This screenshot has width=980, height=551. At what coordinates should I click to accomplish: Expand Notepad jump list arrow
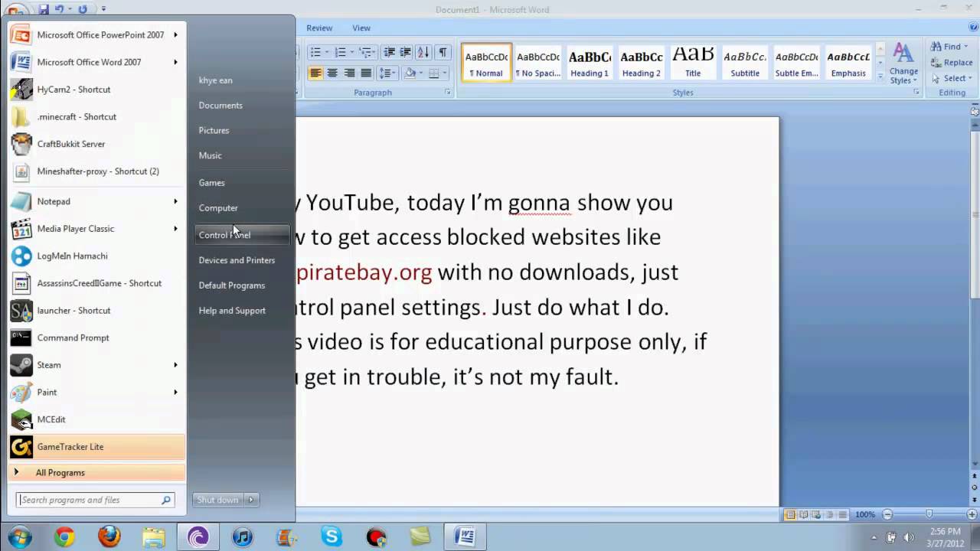pyautogui.click(x=175, y=201)
